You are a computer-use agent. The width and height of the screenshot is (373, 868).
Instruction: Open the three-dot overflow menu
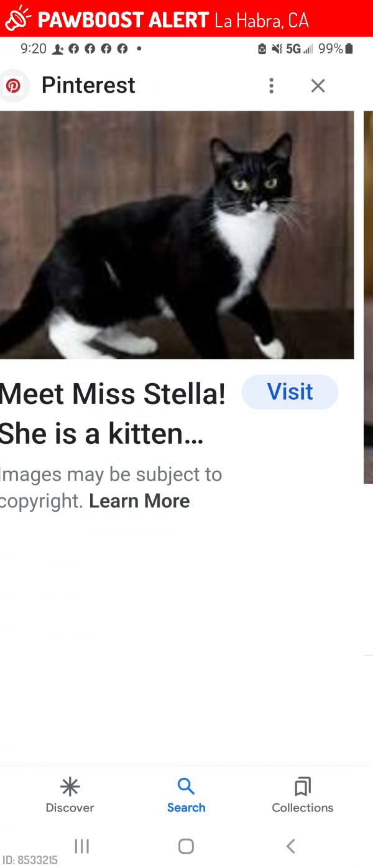[x=271, y=86]
